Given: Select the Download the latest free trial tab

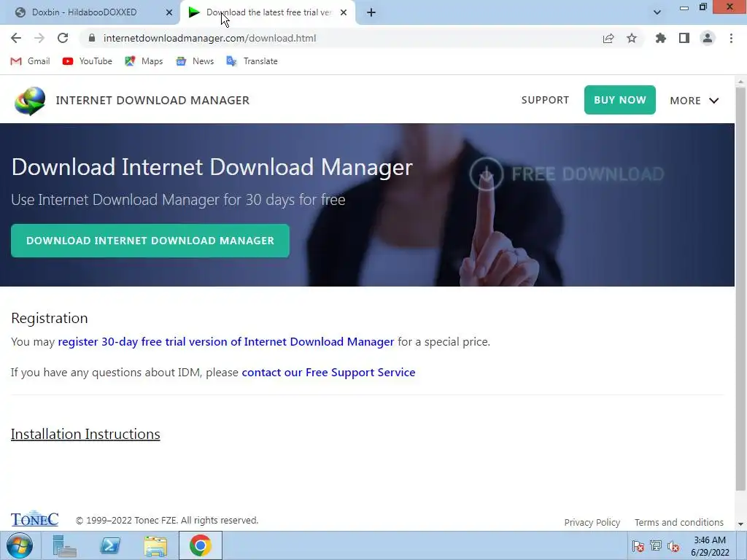Looking at the screenshot, I should pyautogui.click(x=268, y=12).
